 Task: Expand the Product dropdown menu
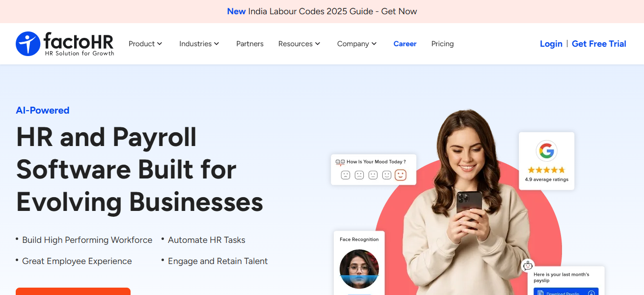145,44
